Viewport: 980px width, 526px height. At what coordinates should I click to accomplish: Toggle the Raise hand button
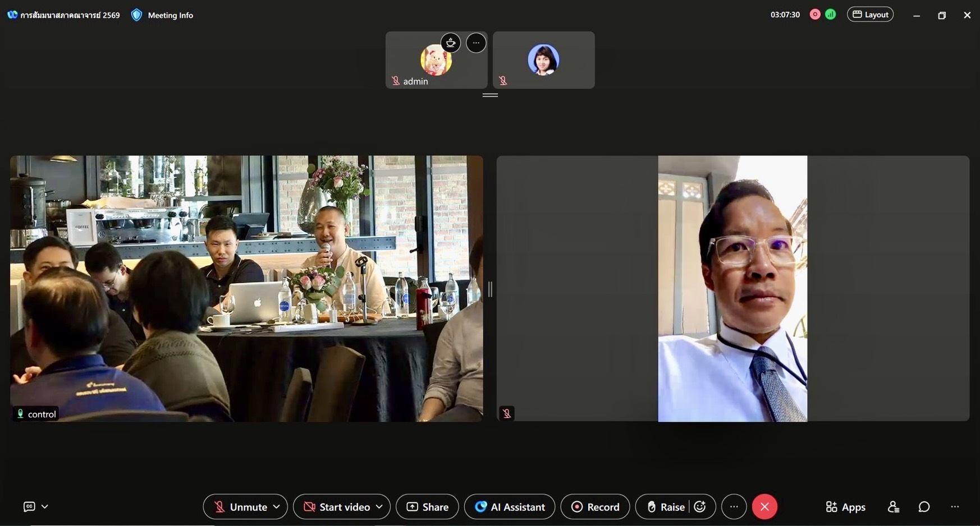click(x=666, y=507)
